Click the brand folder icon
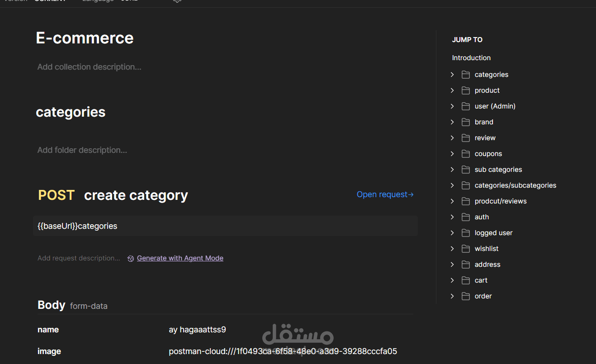The width and height of the screenshot is (596, 364). [466, 122]
